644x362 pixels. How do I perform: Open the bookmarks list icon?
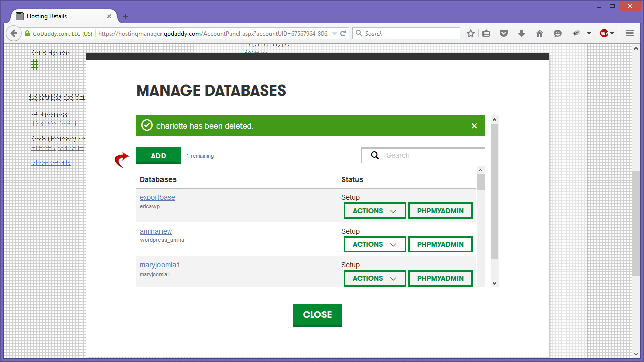tap(486, 33)
